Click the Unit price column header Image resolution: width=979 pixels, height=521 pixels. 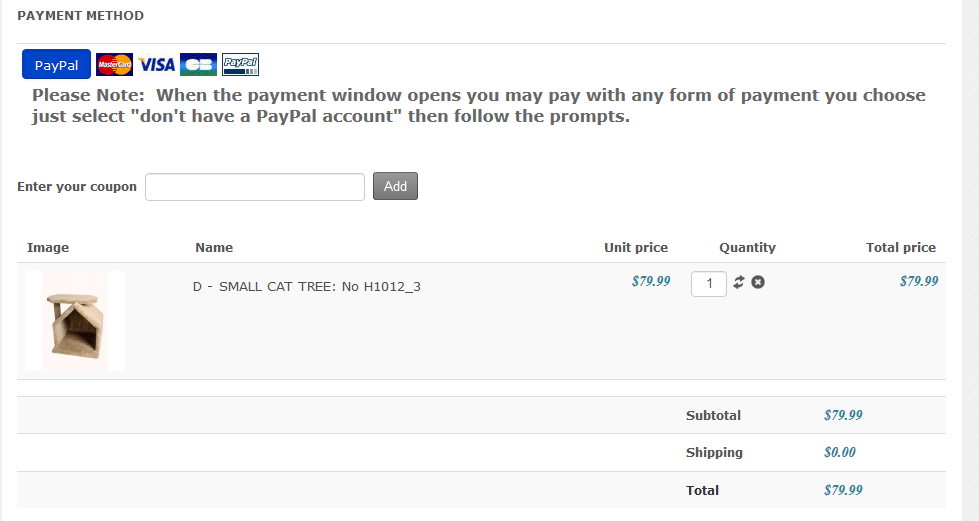tap(636, 248)
